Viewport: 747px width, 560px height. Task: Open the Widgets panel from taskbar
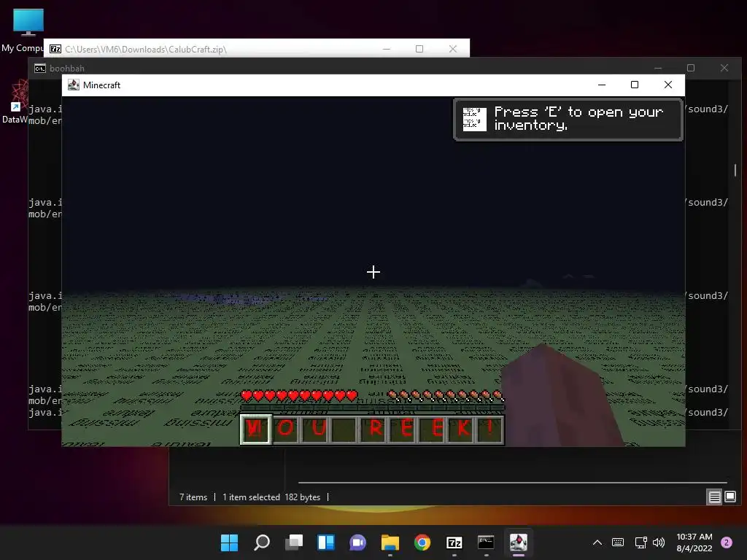326,542
